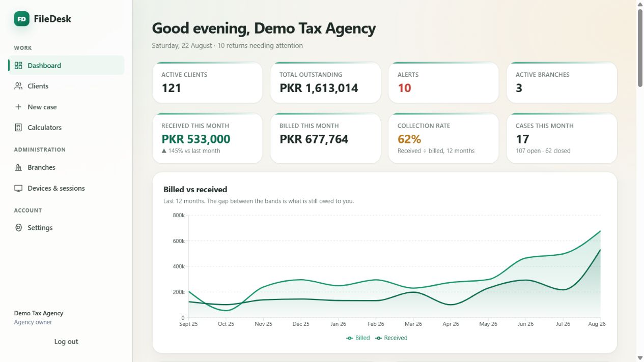Click the page's vertical scrollbar thumb
This screenshot has height=362, width=644.
coord(640,48)
